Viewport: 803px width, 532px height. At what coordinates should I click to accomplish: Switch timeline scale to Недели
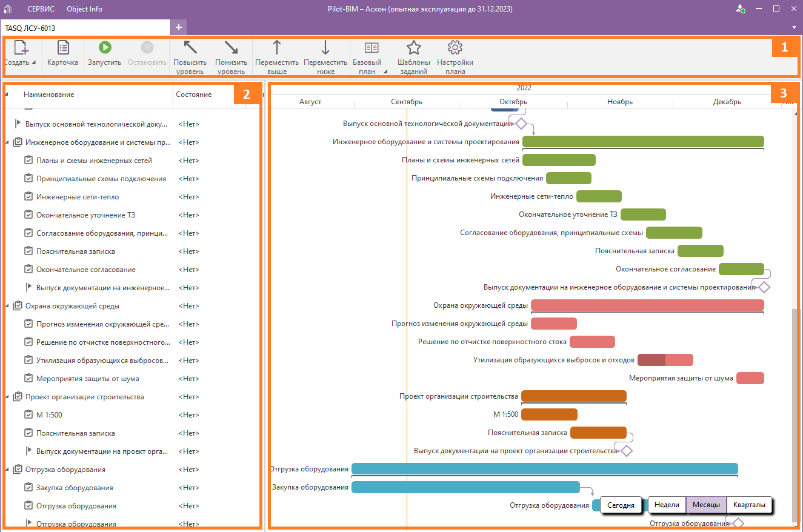667,505
